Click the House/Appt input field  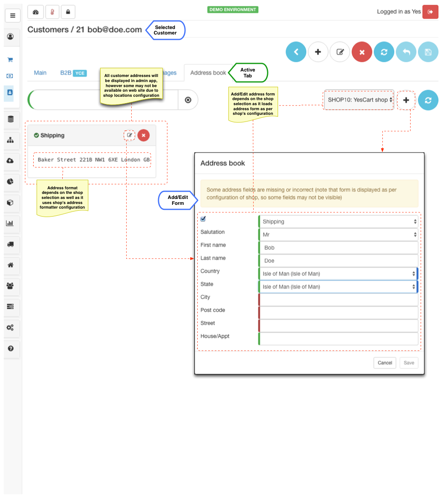point(338,339)
